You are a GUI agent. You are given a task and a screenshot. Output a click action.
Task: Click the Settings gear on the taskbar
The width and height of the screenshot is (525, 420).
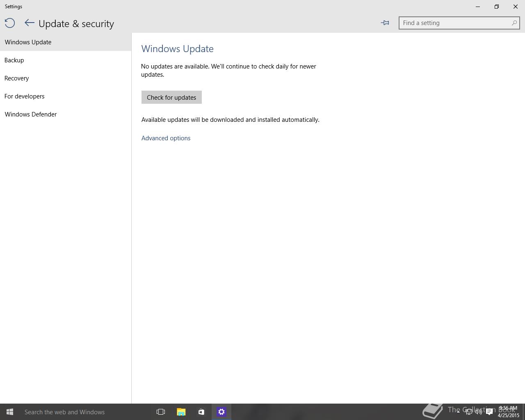[x=221, y=412]
